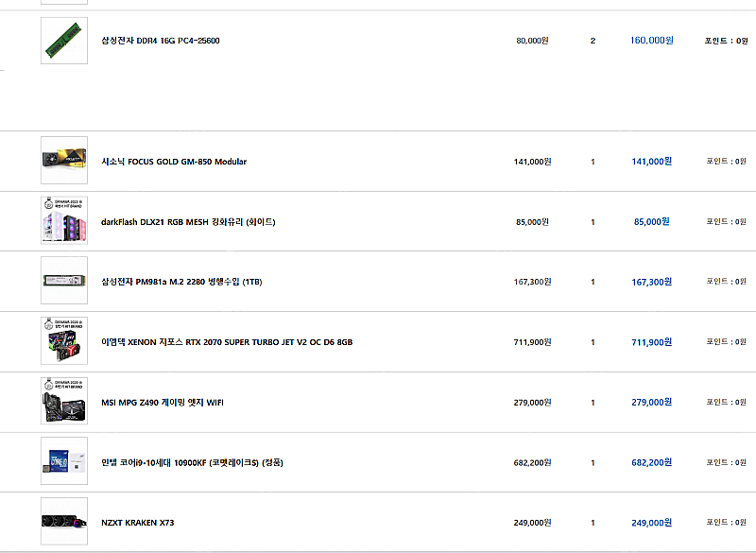756x553 pixels.
Task: Click quantity 1 in the darkFlash DLX21 row
Action: [x=593, y=222]
